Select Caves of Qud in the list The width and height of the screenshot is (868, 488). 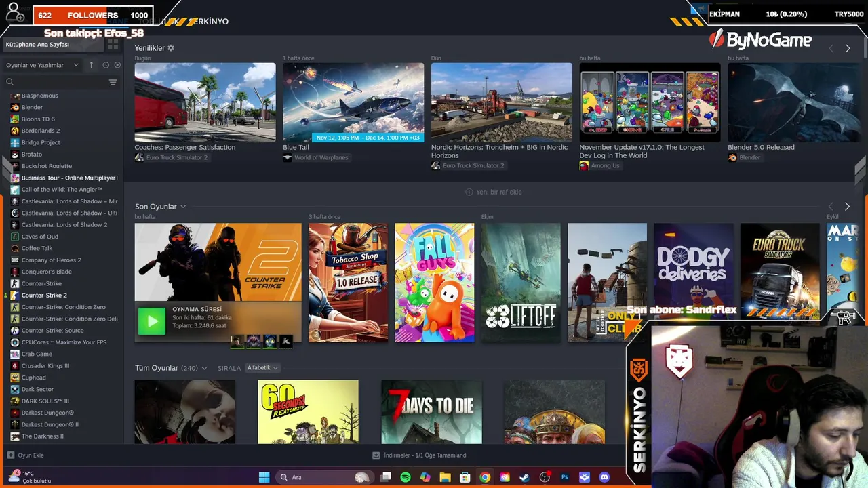pyautogui.click(x=39, y=237)
